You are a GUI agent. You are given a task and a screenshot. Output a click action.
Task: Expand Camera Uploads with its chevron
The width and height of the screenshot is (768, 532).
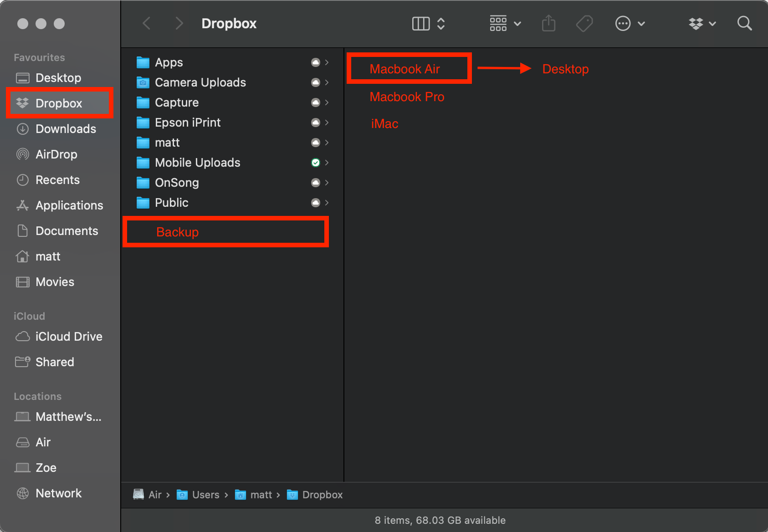click(x=327, y=82)
